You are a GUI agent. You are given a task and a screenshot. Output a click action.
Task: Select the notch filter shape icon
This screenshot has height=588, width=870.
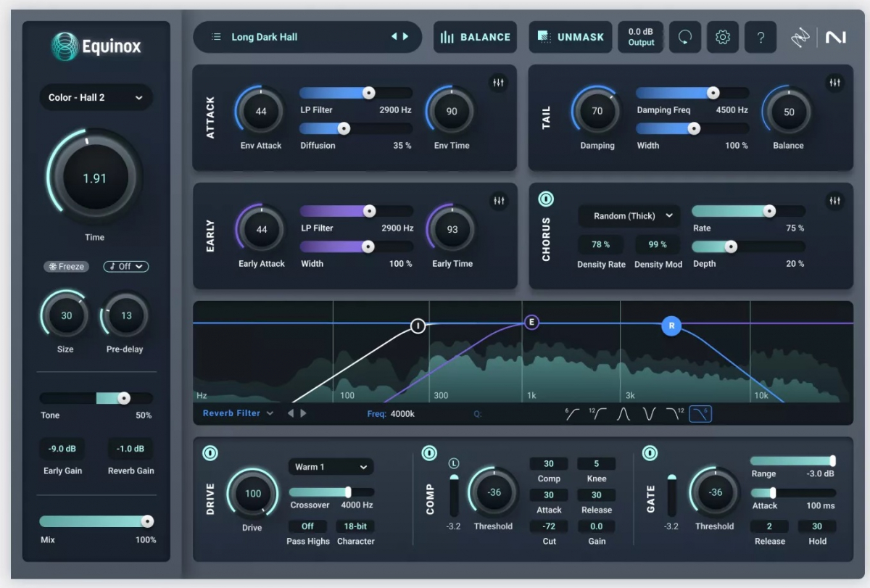[x=649, y=414]
